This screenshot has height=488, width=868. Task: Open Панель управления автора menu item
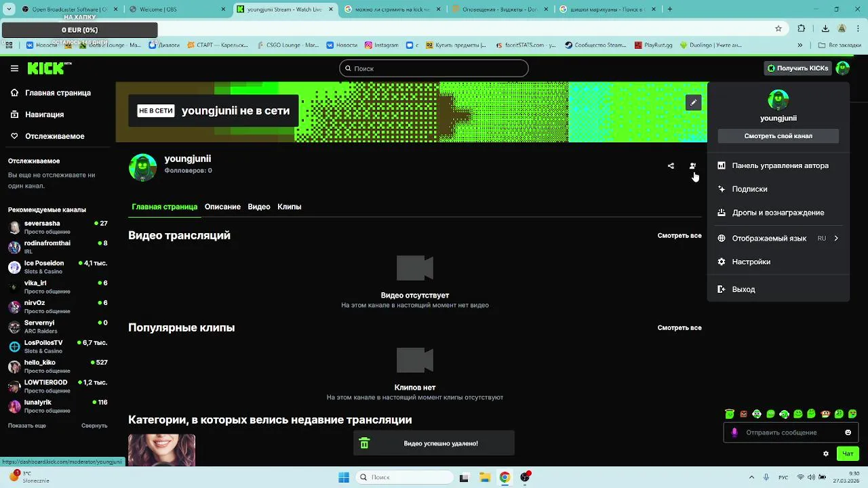pos(778,165)
